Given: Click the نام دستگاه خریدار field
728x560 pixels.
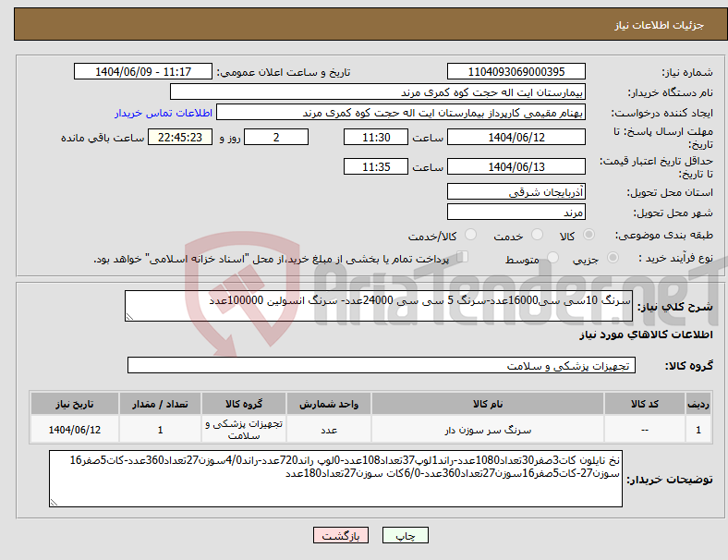Looking at the screenshot, I should coord(378,91).
